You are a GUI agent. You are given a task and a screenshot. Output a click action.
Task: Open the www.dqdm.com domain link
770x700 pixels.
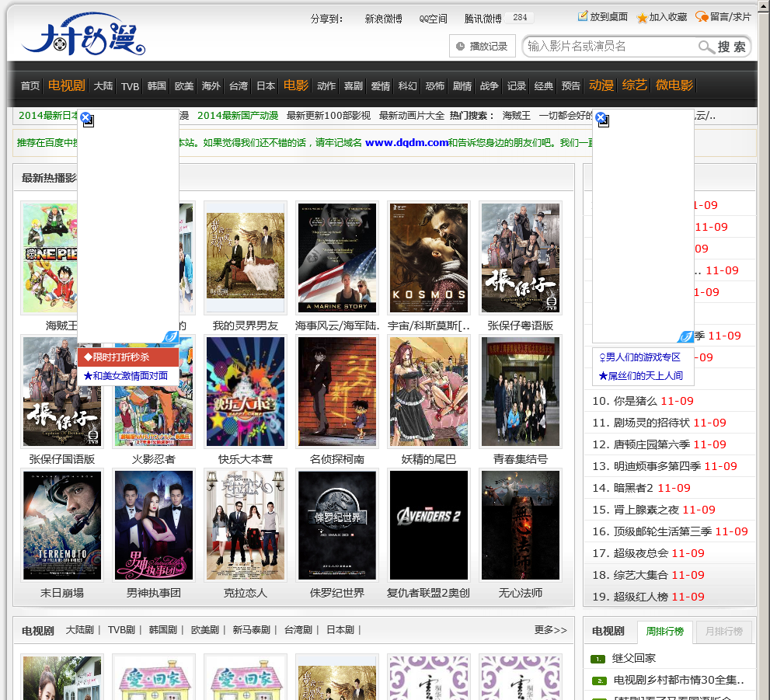[406, 142]
